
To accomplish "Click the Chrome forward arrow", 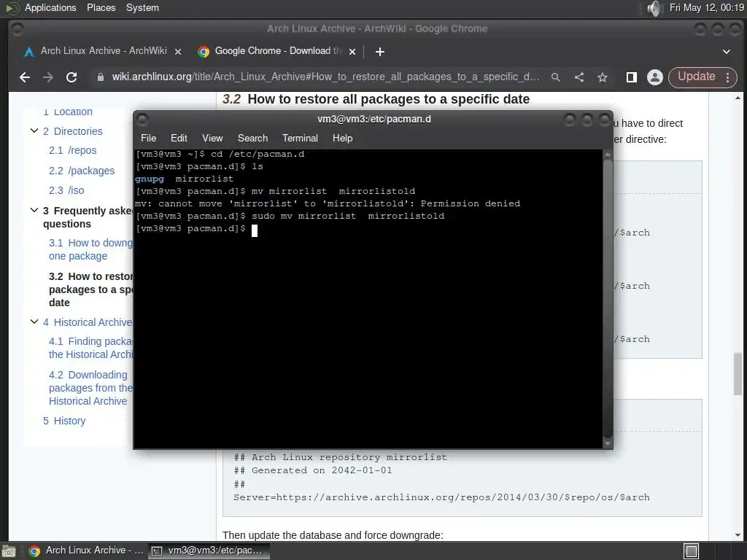I will (47, 77).
